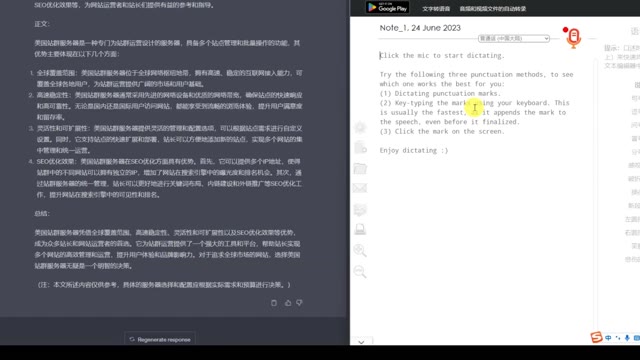640x360 pixels.
Task: Click 'Click the mic to start dictating.' line
Action: [442, 56]
